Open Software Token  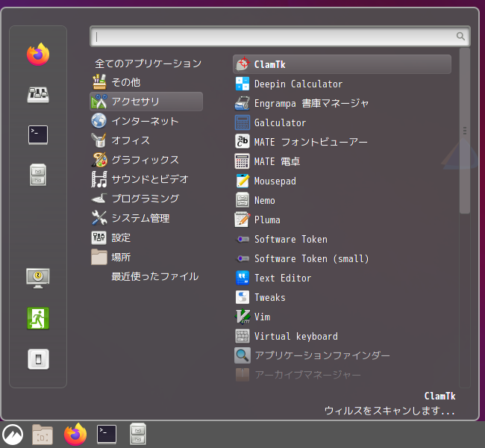[342, 240]
